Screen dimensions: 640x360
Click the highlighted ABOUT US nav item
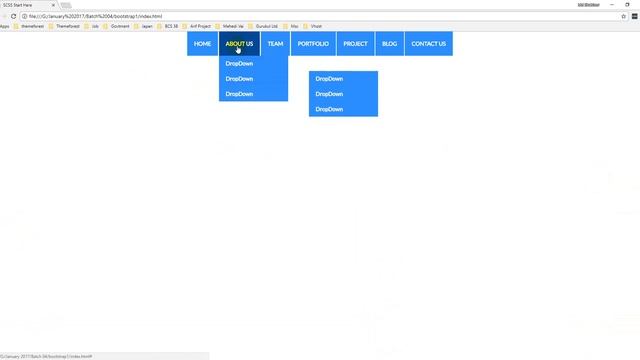click(x=239, y=44)
